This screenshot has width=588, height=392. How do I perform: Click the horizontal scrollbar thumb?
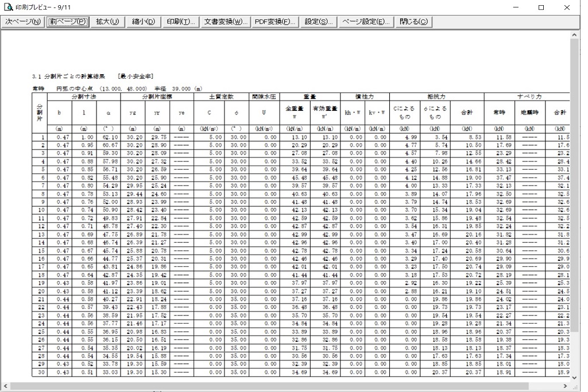pos(258,386)
